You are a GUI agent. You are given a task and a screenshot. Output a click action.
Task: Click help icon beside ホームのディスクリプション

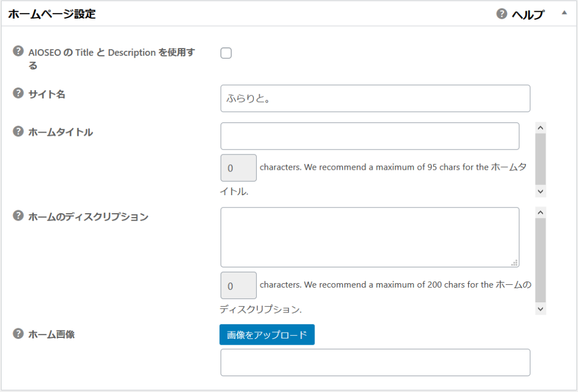(18, 216)
